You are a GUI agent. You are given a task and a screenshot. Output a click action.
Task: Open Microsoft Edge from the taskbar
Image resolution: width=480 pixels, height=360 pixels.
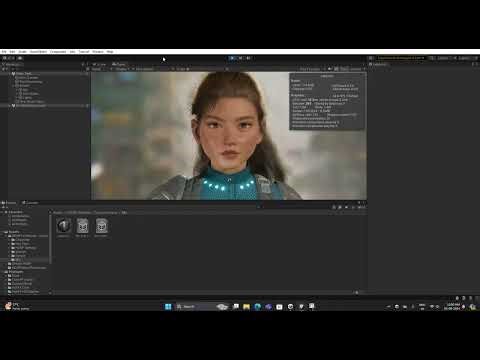tap(258, 306)
